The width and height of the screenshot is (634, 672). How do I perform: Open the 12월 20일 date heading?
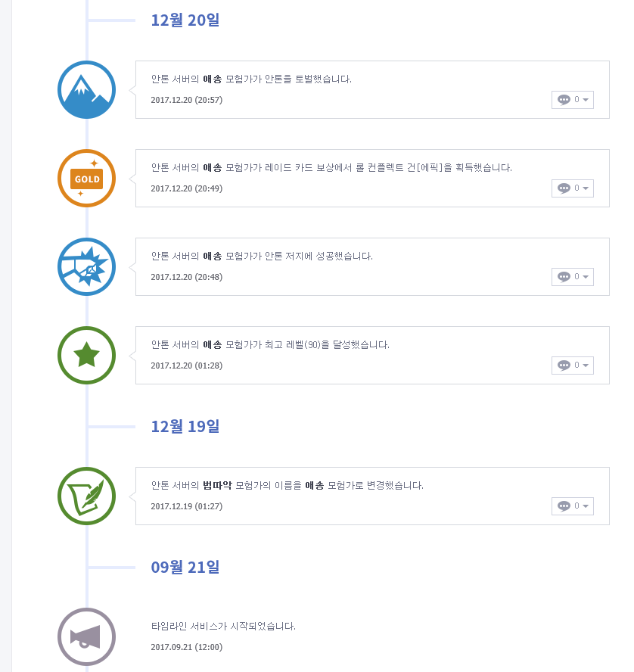[185, 20]
